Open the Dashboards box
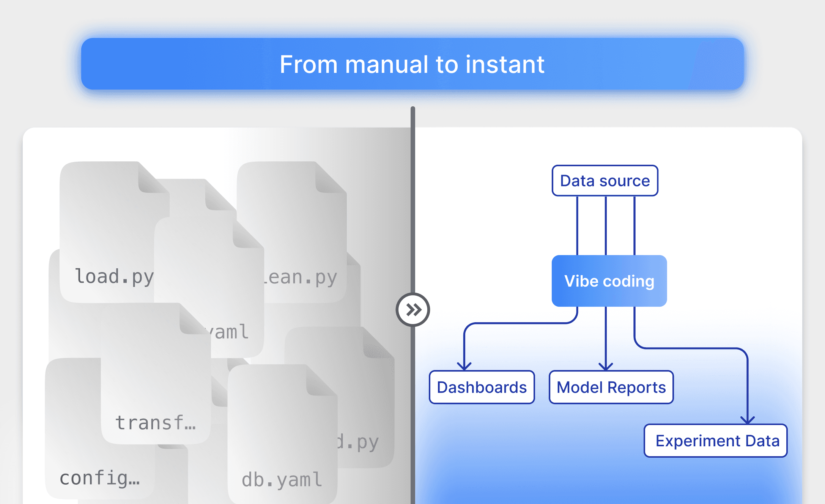The width and height of the screenshot is (825, 504). point(482,387)
